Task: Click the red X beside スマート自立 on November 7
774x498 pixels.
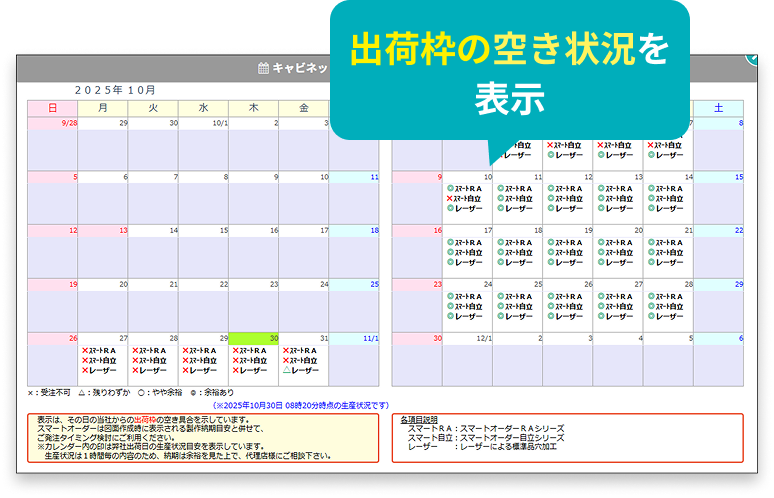Action: point(651,145)
